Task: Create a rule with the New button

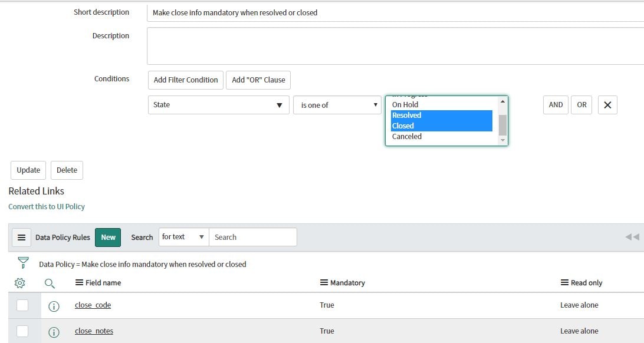Action: coord(108,237)
